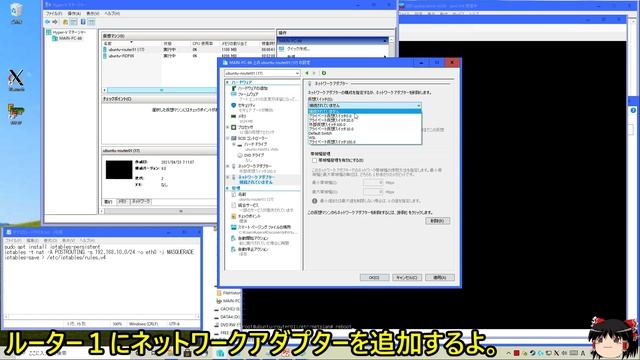The height and width of the screenshot is (360, 640).
Task: Click 削除 button to remove adapter
Action: [438, 221]
